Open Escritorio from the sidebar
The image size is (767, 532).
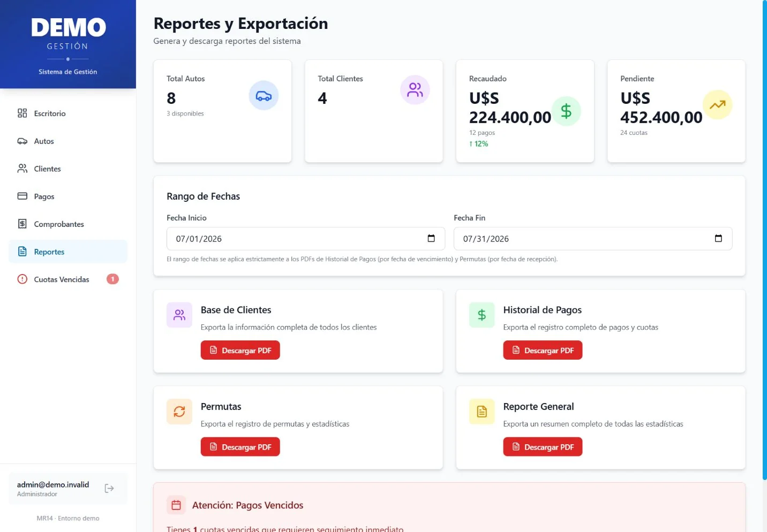point(68,113)
